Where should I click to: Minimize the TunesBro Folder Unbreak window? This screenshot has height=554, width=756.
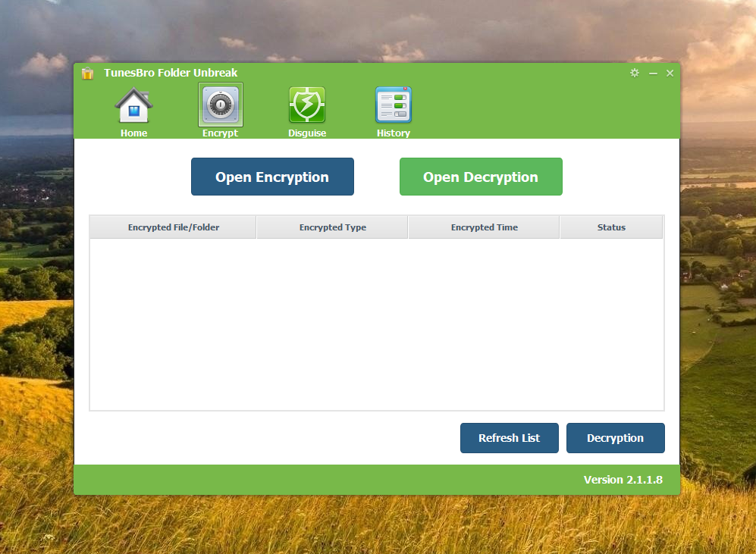click(653, 74)
